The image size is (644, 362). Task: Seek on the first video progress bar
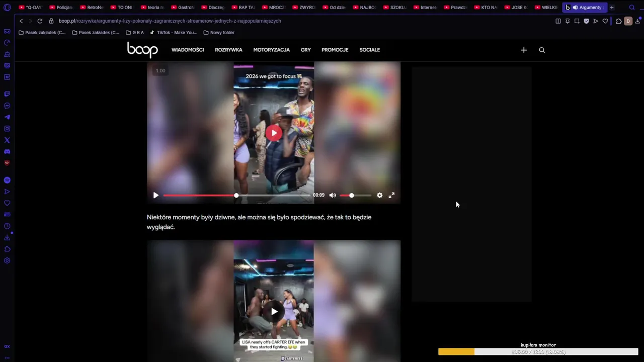pyautogui.click(x=236, y=195)
